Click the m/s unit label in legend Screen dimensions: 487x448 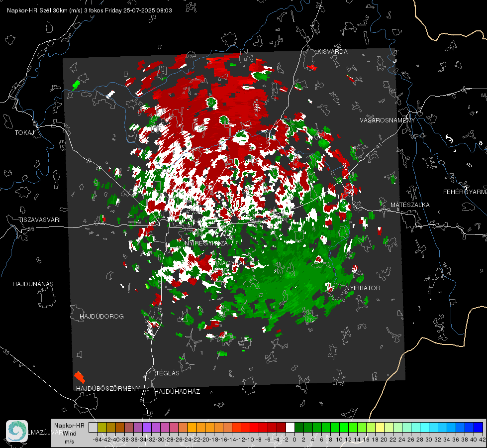[x=69, y=442]
